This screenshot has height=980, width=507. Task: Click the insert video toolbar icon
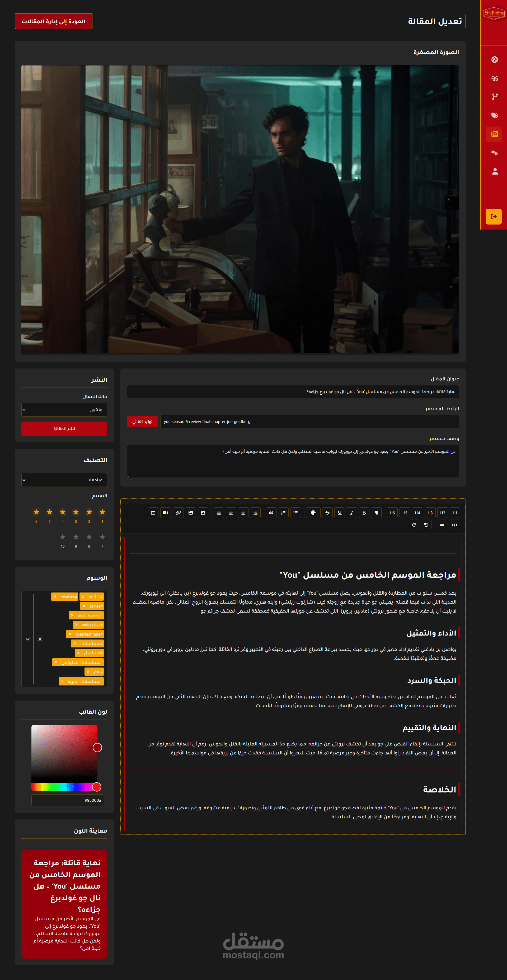click(x=166, y=512)
